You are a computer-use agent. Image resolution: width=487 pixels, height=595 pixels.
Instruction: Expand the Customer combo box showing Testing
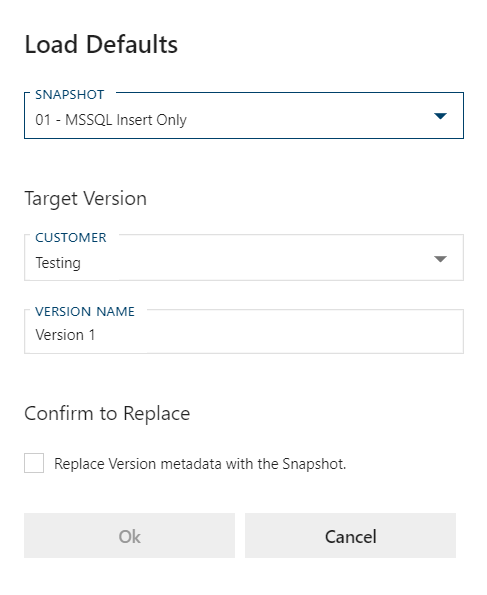point(244,258)
